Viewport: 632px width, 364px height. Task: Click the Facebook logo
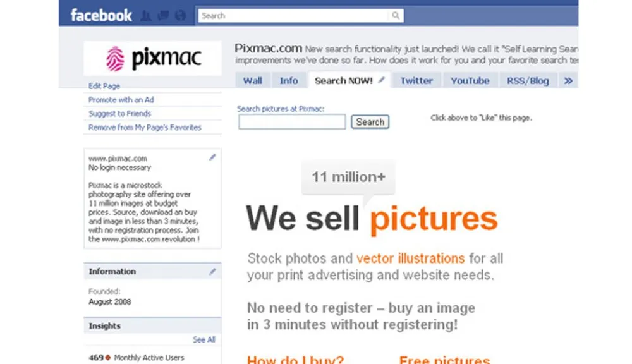101,15
